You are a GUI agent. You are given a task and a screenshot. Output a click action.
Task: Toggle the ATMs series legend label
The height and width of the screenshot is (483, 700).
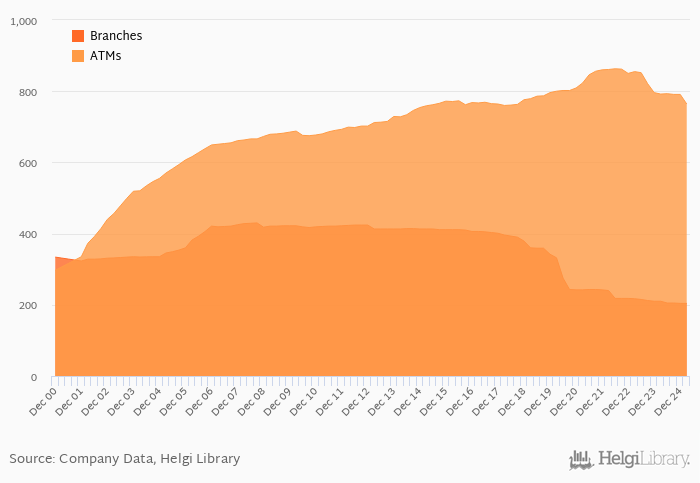pos(106,56)
